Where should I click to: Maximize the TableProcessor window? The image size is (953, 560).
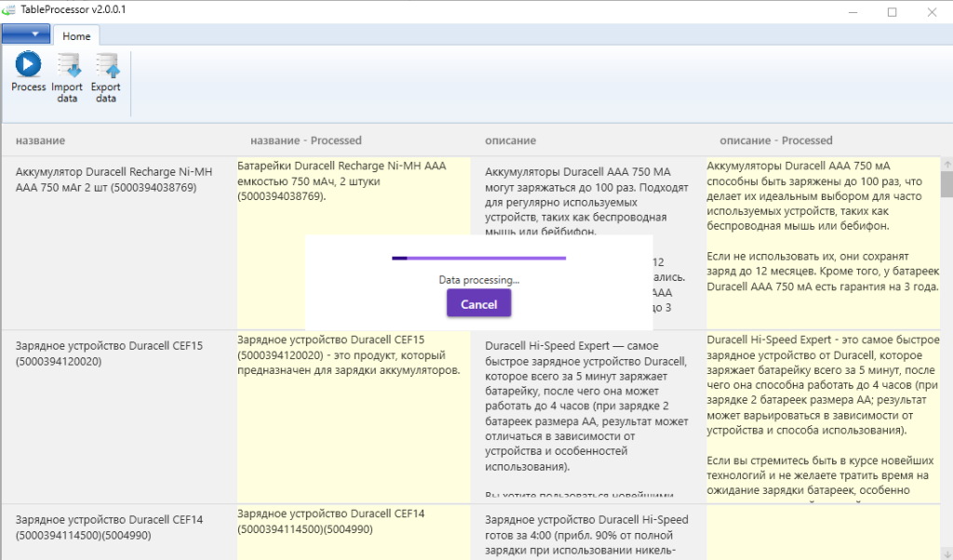pyautogui.click(x=892, y=11)
